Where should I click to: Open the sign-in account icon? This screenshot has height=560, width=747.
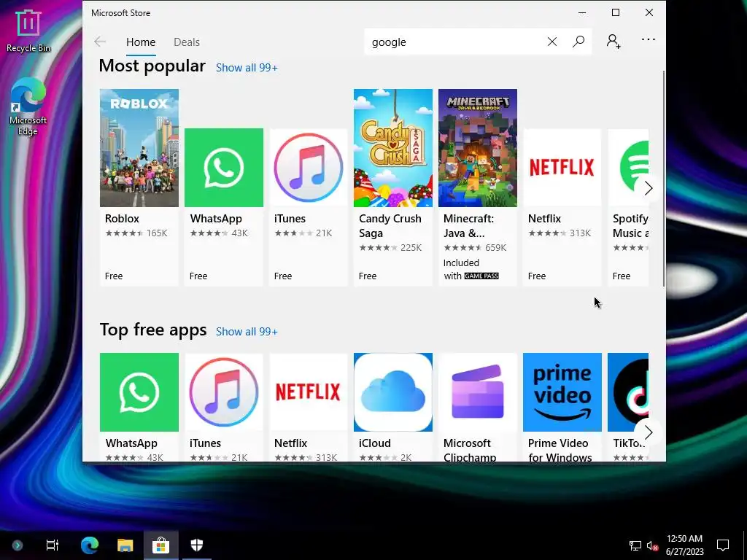(613, 42)
